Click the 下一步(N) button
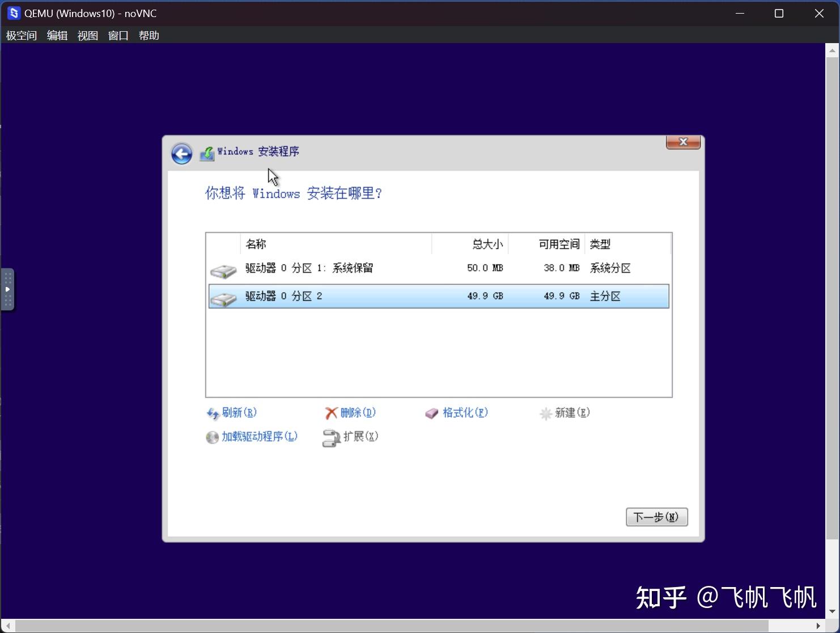The height and width of the screenshot is (633, 840). [656, 517]
